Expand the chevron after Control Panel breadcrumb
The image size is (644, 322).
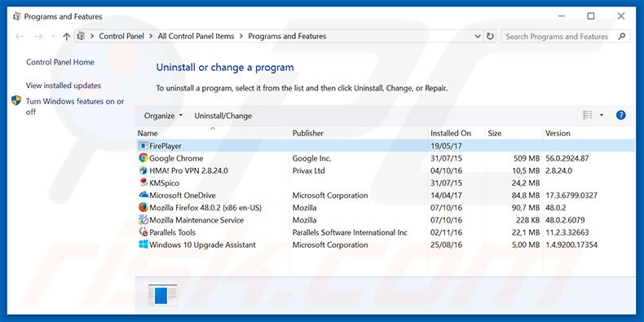click(151, 36)
